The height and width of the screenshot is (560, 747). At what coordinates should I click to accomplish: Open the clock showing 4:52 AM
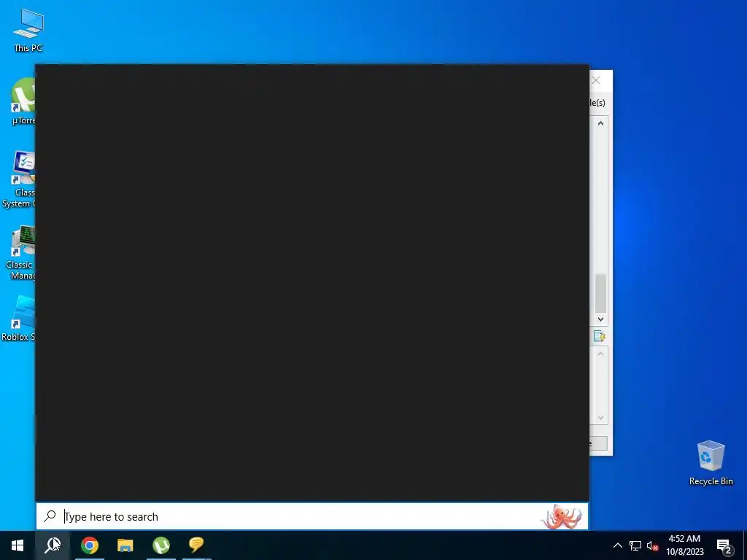coord(684,545)
